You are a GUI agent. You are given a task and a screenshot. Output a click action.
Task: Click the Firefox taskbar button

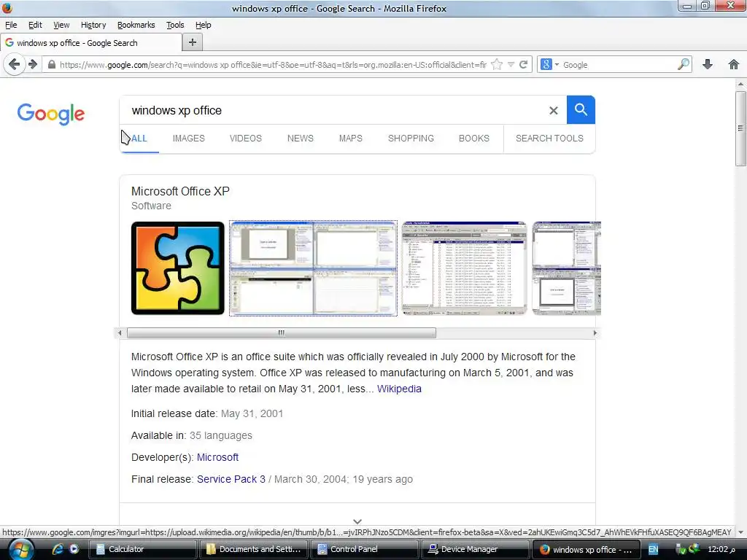click(x=586, y=549)
